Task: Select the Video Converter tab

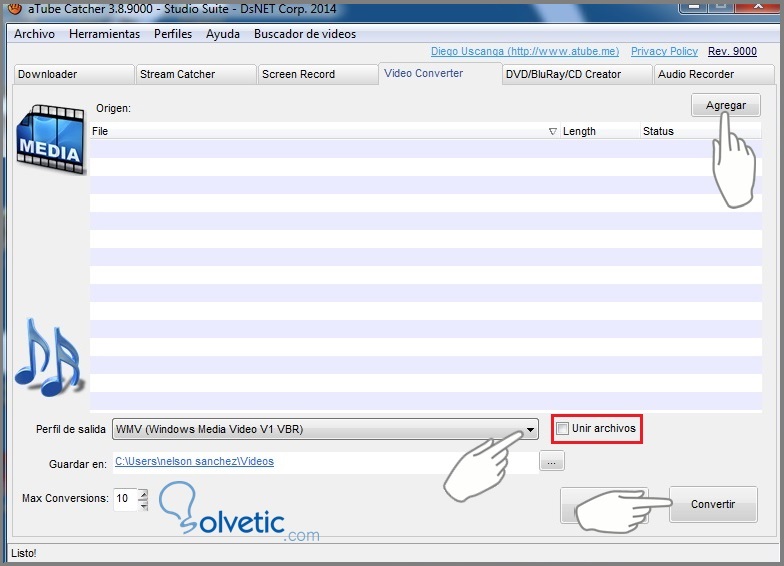Action: [440, 74]
